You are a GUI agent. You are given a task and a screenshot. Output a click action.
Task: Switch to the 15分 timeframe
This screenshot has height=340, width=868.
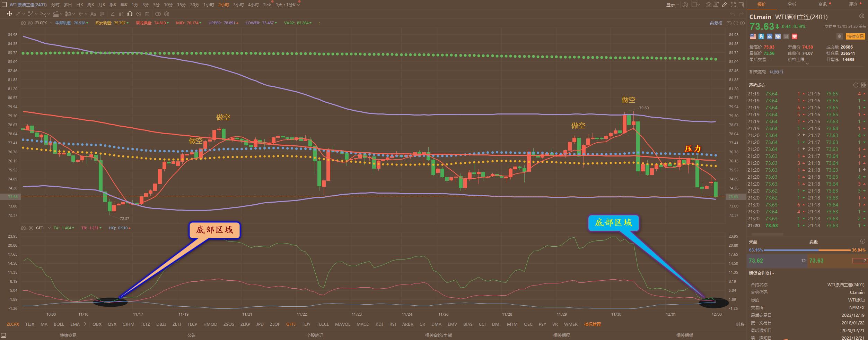click(x=182, y=5)
